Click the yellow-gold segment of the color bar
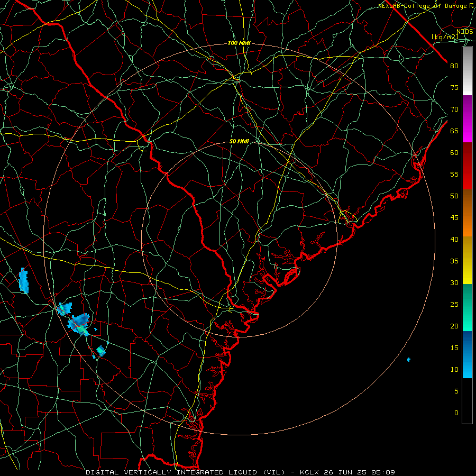Image resolution: width=476 pixels, height=476 pixels. pyautogui.click(x=467, y=260)
